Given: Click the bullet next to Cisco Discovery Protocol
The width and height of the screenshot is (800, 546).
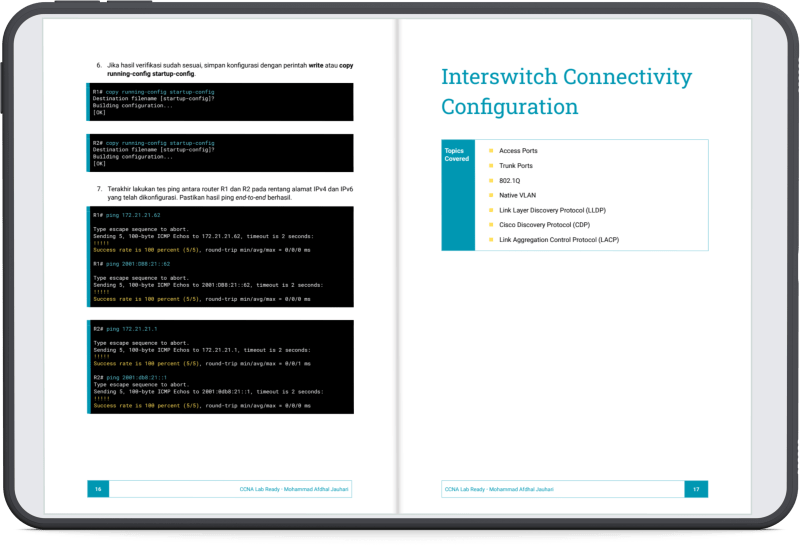Looking at the screenshot, I should [491, 226].
